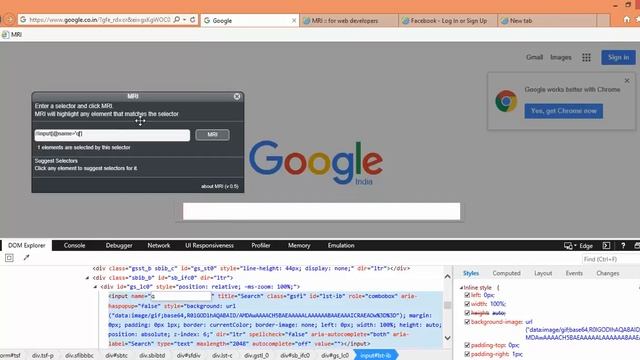Click the color picker eyedropper icon
The width and height of the screenshot is (640, 360).
[x=27, y=258]
